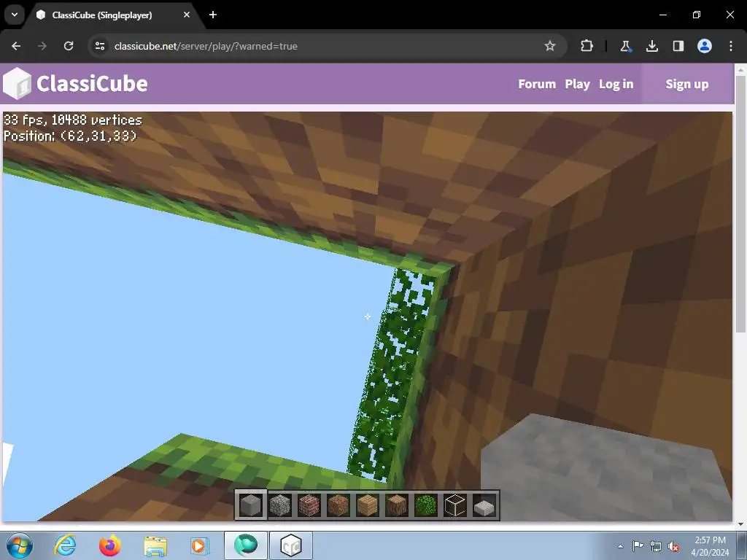Open Windows Media Player from taskbar
Viewport: 747px width, 560px height.
198,545
